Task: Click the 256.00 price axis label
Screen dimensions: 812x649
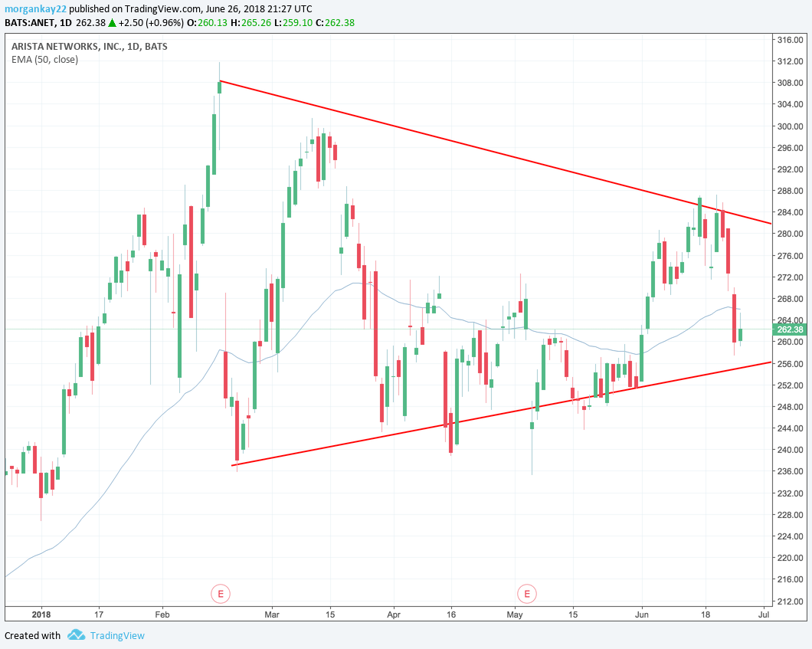Action: (x=791, y=364)
